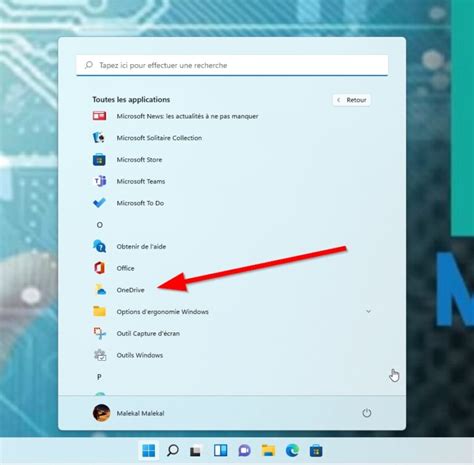Click the 'Outils Windows' label

pyautogui.click(x=140, y=355)
